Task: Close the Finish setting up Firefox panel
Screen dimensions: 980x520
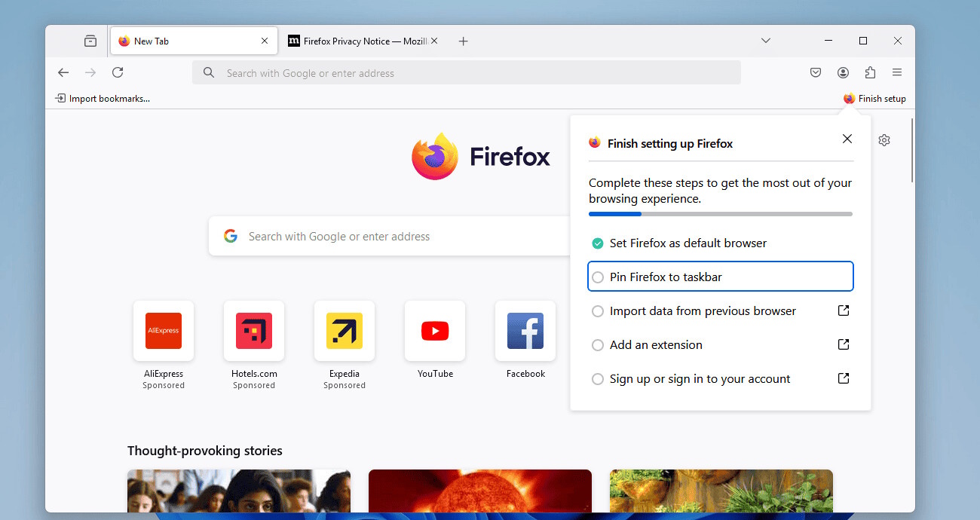Action: coord(847,139)
